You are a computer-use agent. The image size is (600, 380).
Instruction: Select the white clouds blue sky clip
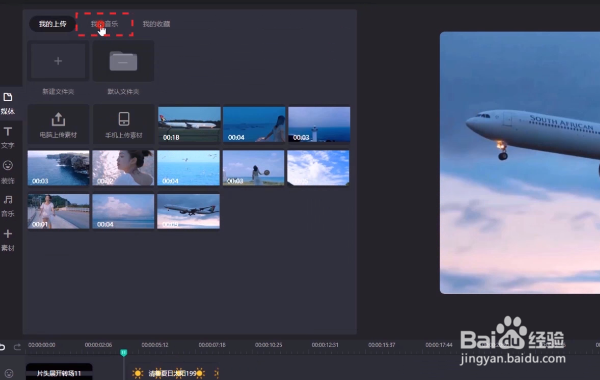point(318,168)
